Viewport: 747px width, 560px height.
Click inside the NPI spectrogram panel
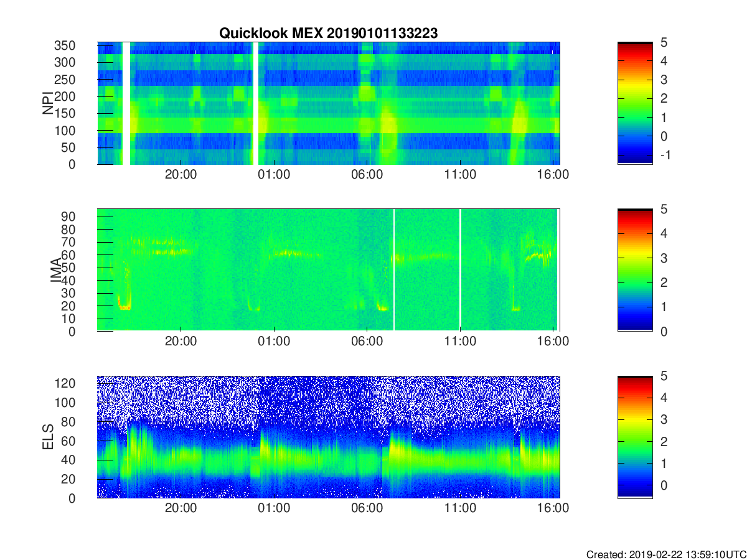pos(328,103)
